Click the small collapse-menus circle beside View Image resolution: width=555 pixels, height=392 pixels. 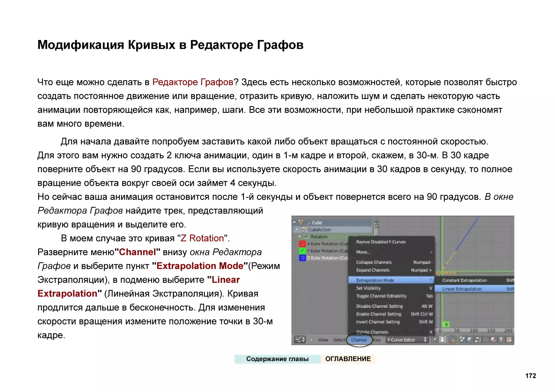point(311,340)
